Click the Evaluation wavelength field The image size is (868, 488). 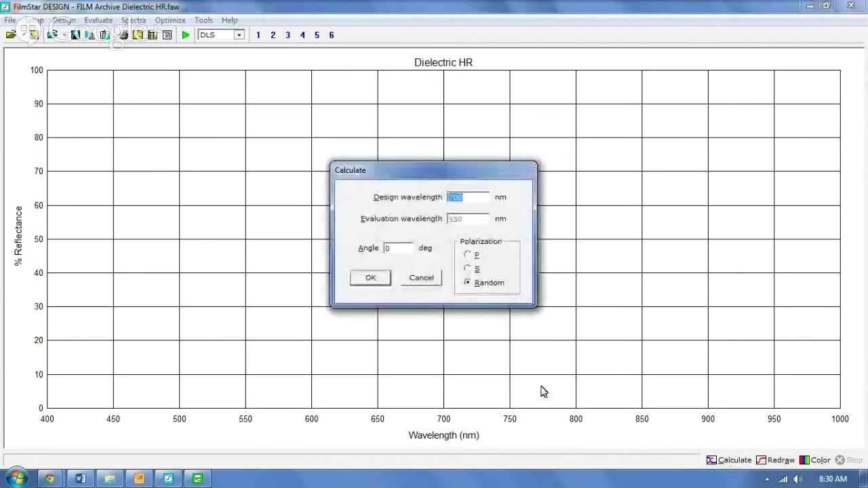(468, 219)
